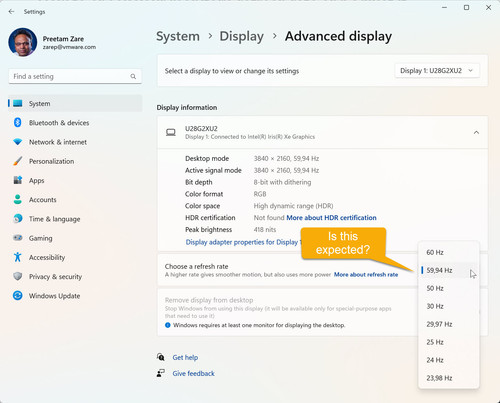Screen dimensions: 500x403
Task: Click Display in the breadcrumb
Action: pos(241,36)
